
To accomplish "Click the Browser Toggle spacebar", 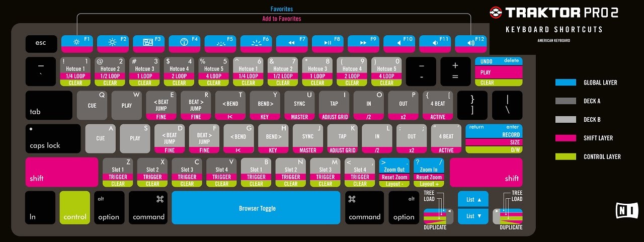I will 256,208.
